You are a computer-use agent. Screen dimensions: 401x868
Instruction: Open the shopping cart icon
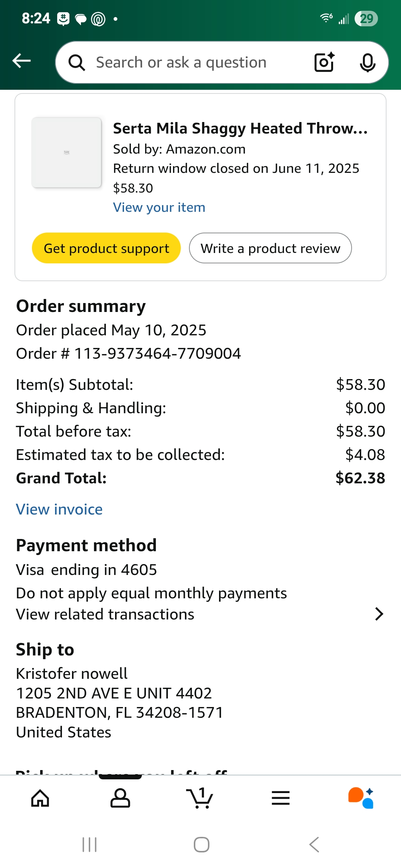(x=200, y=798)
